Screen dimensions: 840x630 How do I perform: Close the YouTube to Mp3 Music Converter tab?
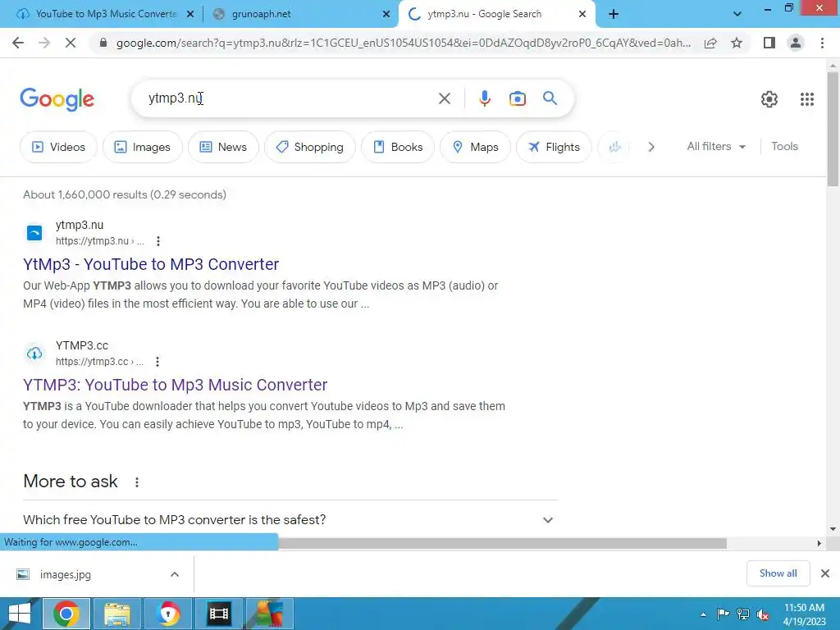tap(190, 14)
